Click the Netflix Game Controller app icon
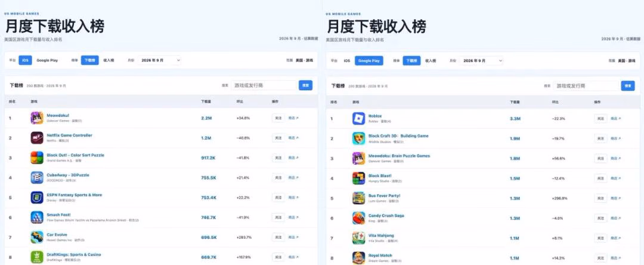 tap(37, 138)
